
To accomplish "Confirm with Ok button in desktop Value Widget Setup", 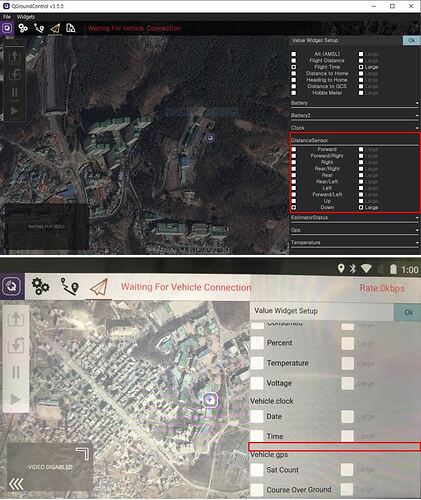I will pos(412,40).
